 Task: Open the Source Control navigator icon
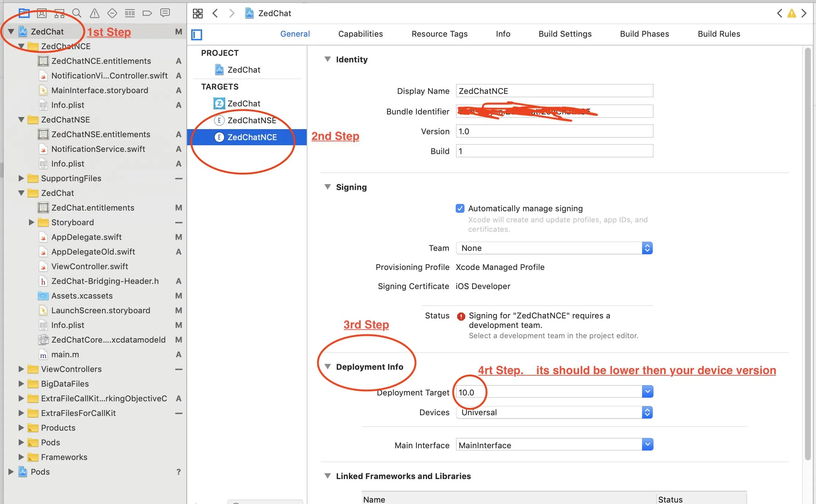point(42,14)
